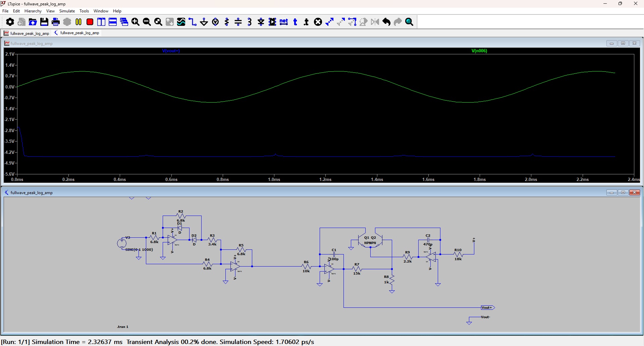This screenshot has height=346, width=644.
Task: Open the control panel settings gear
Action: [10, 22]
